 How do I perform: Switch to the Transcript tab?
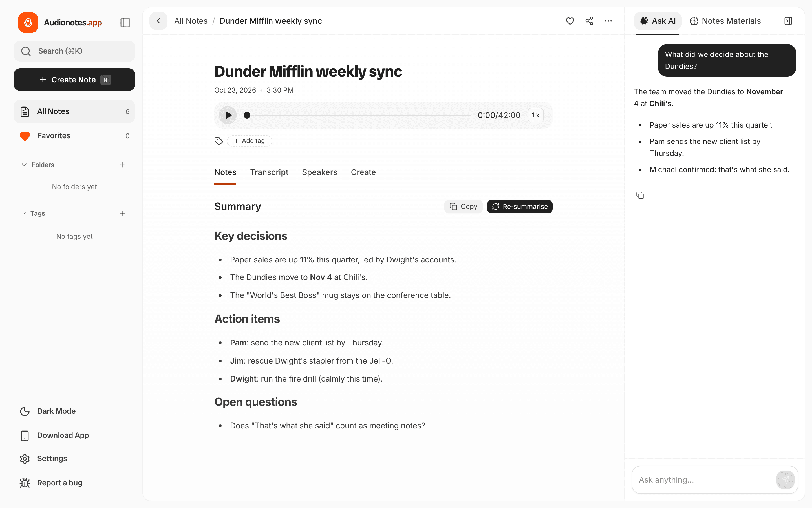(x=269, y=172)
